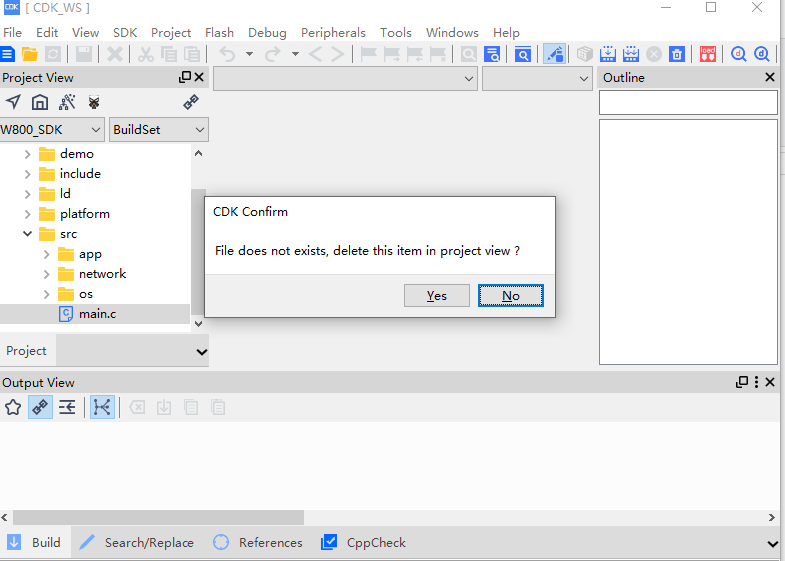Switch to the Build output tab
This screenshot has height=561, width=785.
point(35,542)
